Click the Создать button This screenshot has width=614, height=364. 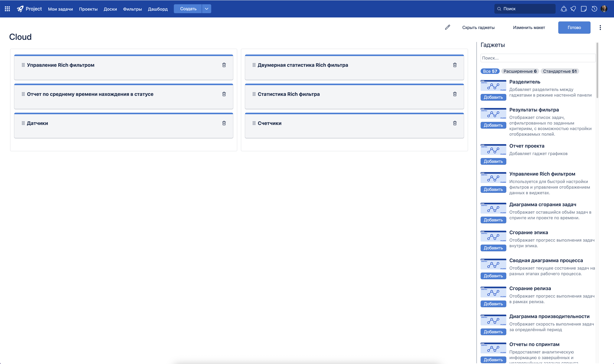pyautogui.click(x=188, y=9)
